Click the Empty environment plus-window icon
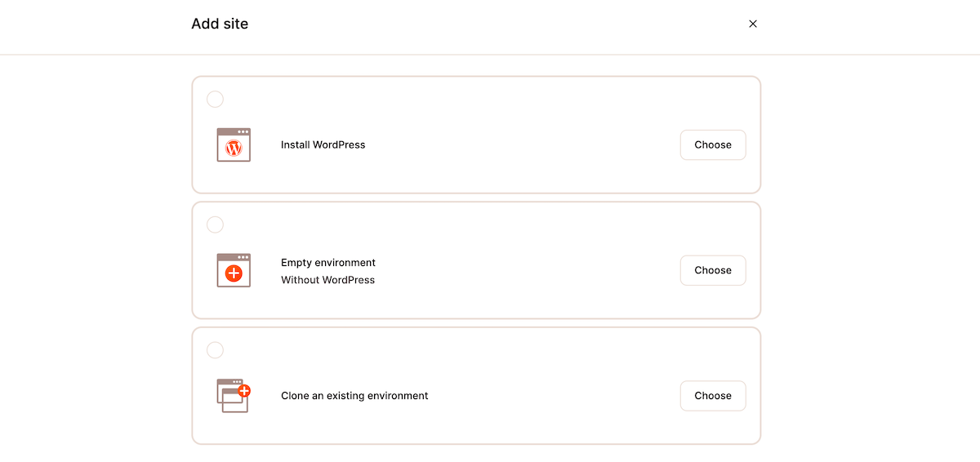Viewport: 980px width, 462px height. [234, 270]
